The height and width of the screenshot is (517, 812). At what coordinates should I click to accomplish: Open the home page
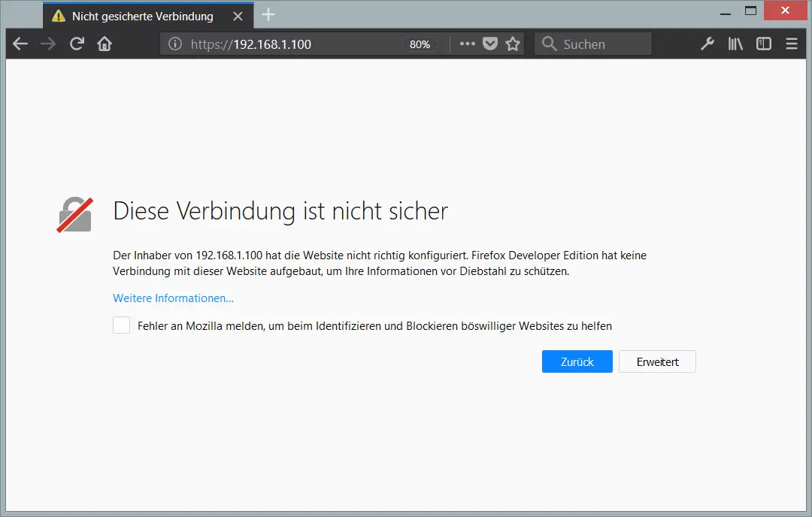[x=105, y=44]
